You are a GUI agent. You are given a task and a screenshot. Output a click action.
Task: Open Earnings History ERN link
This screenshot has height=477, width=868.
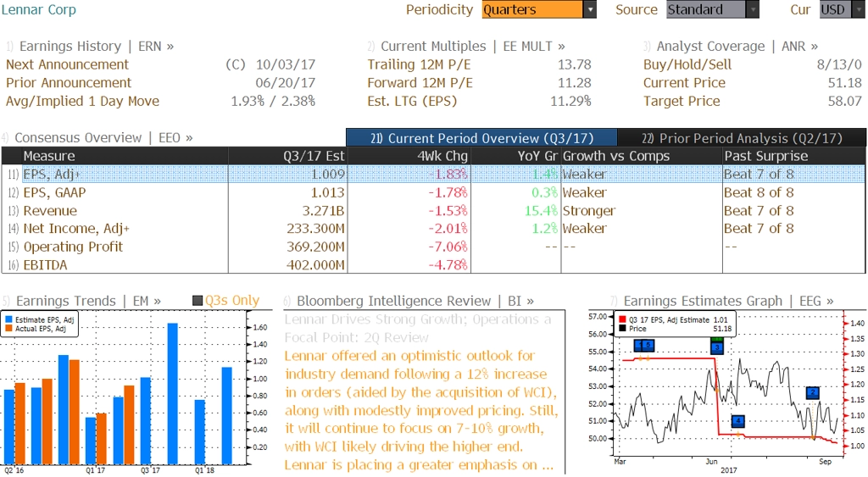[x=97, y=47]
